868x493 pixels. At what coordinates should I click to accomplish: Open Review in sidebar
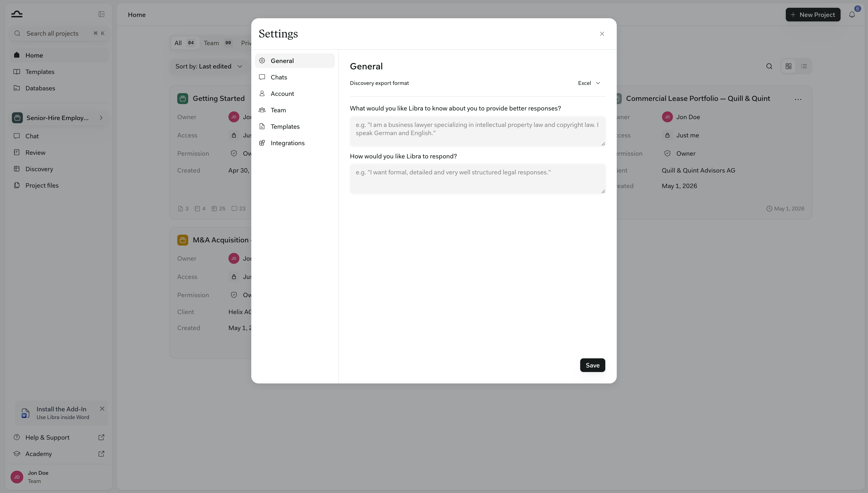(59, 152)
